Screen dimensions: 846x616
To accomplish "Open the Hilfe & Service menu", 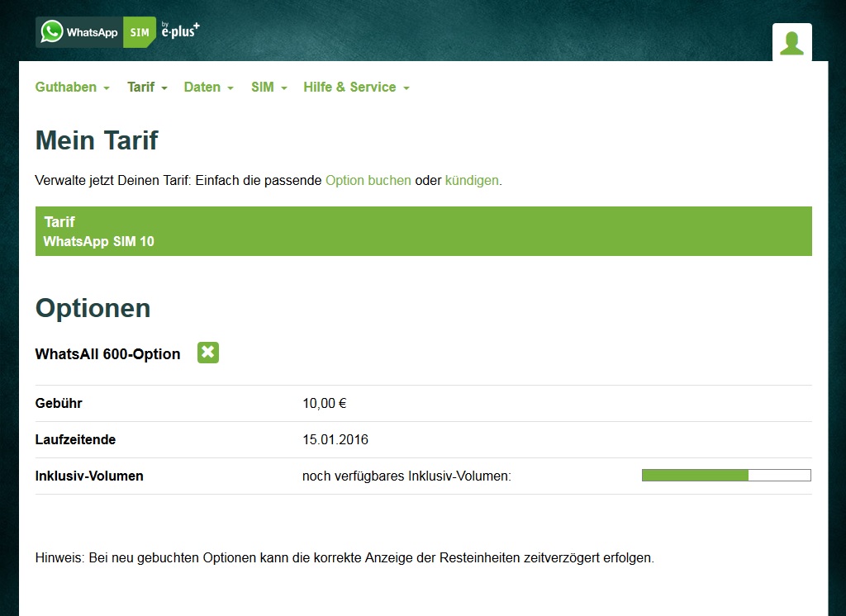I will tap(356, 87).
